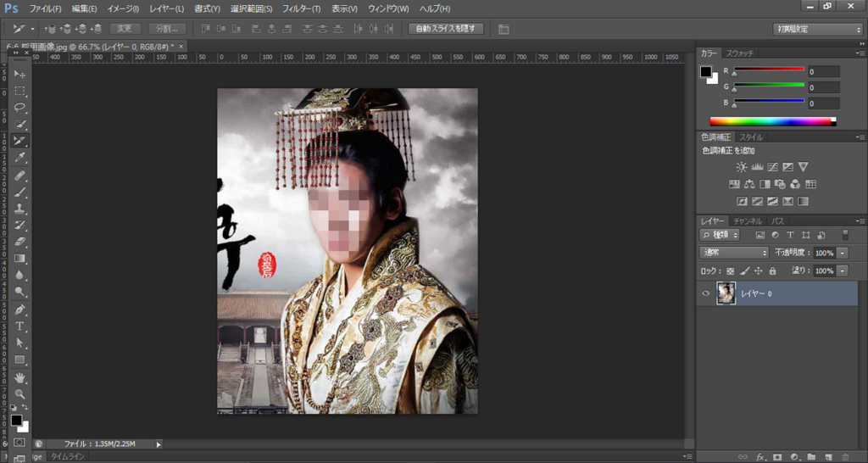
Task: Select the Path Selection tool
Action: point(19,343)
